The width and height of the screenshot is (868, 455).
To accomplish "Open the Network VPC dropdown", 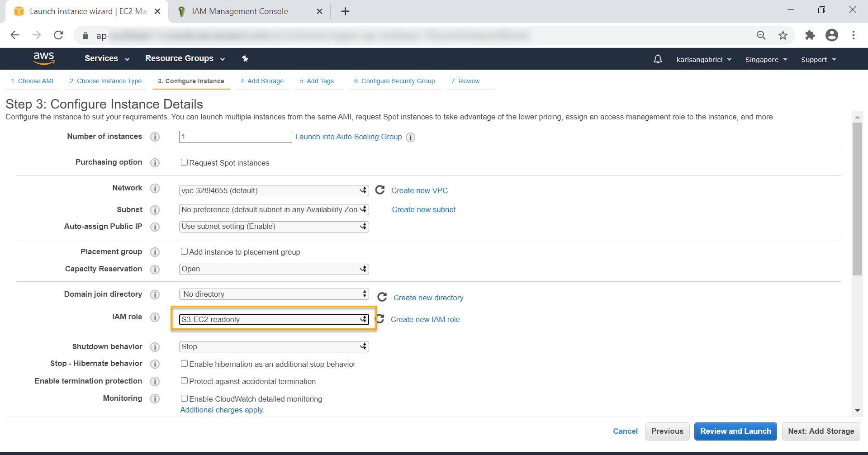I will 274,190.
